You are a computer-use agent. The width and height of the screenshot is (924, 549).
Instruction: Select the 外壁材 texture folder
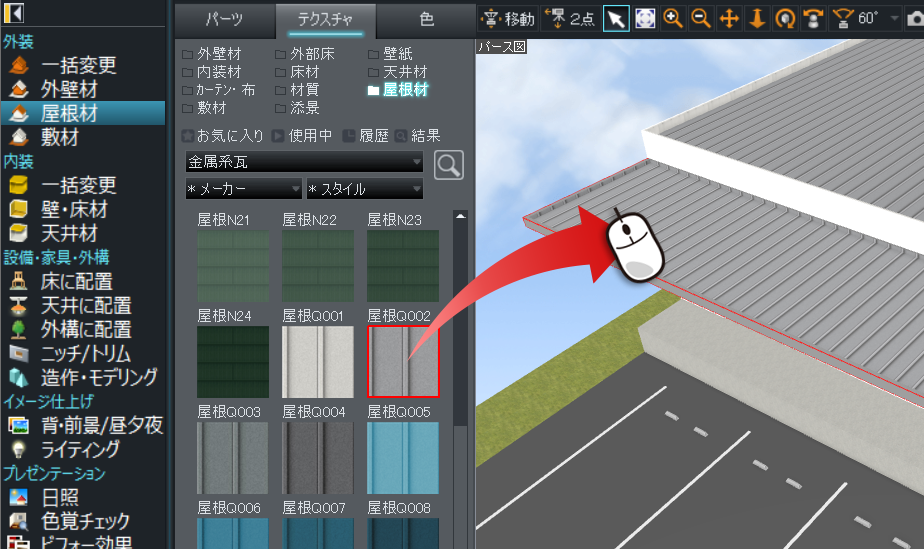pos(212,54)
